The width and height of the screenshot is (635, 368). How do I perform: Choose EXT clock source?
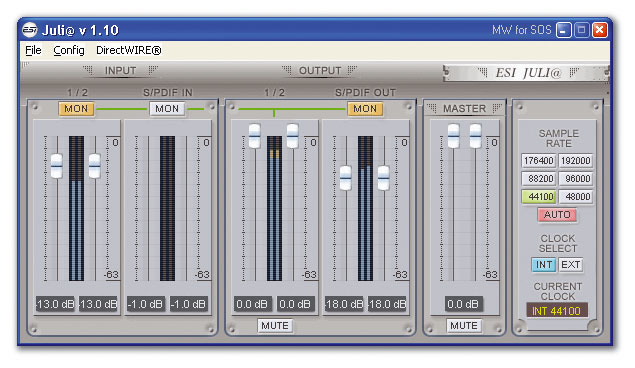pos(570,265)
